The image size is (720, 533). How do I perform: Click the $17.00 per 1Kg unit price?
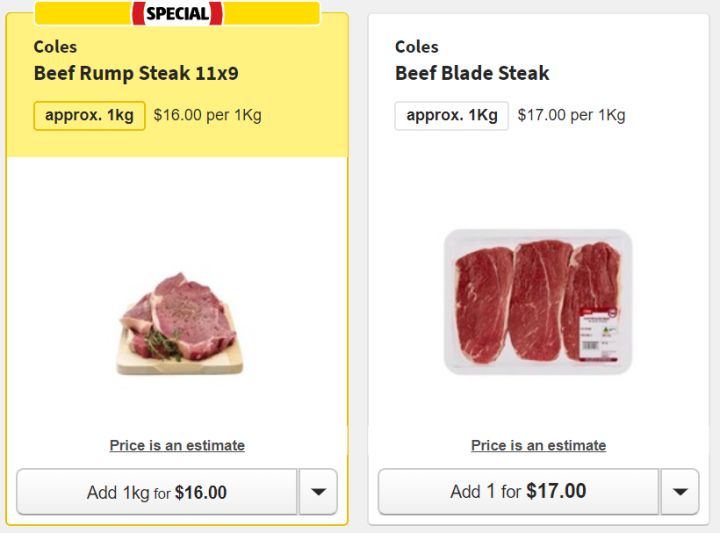571,115
